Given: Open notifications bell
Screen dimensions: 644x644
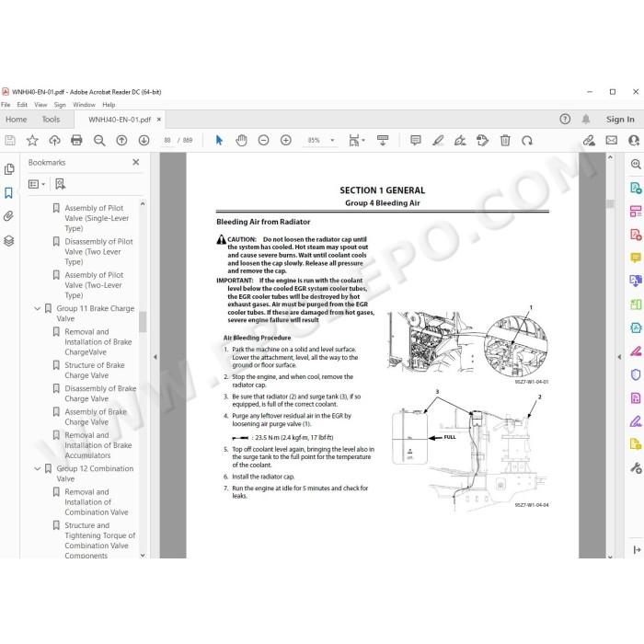Looking at the screenshot, I should (x=586, y=119).
